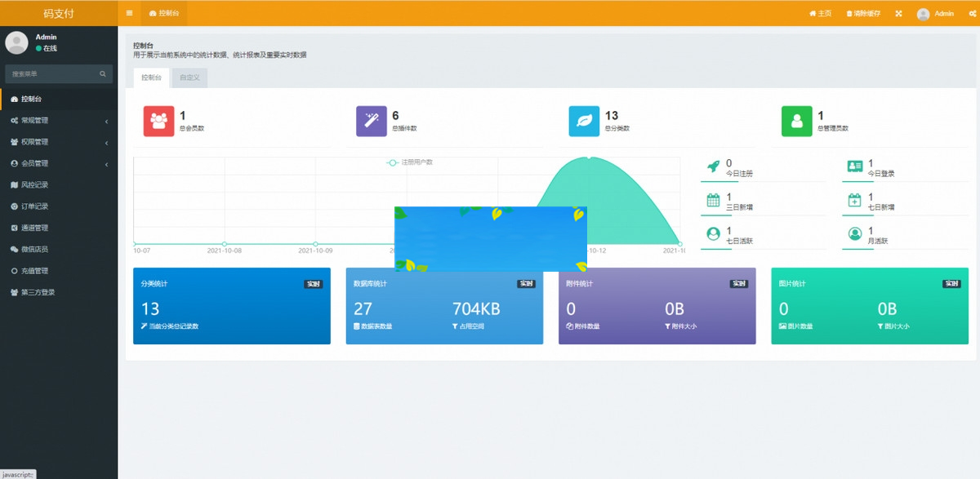
Task: Expand the 会员管理 sidebar menu
Action: tap(58, 163)
